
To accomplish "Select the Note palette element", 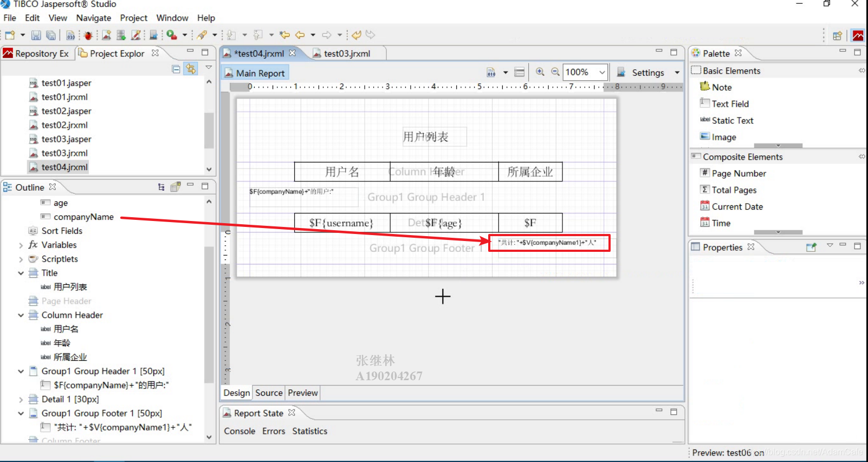I will click(x=716, y=87).
